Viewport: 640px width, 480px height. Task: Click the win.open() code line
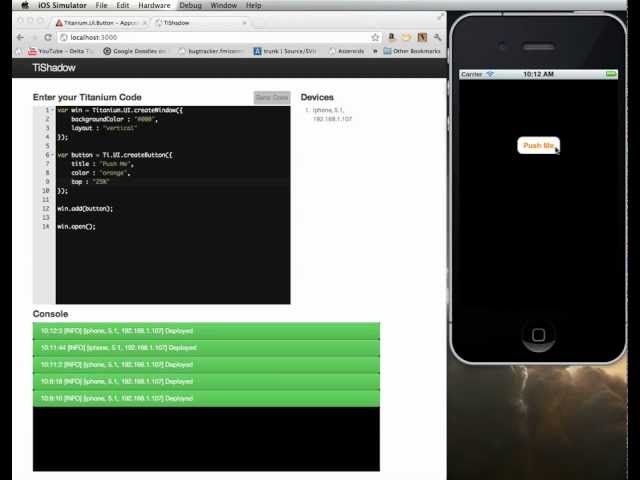coord(76,227)
